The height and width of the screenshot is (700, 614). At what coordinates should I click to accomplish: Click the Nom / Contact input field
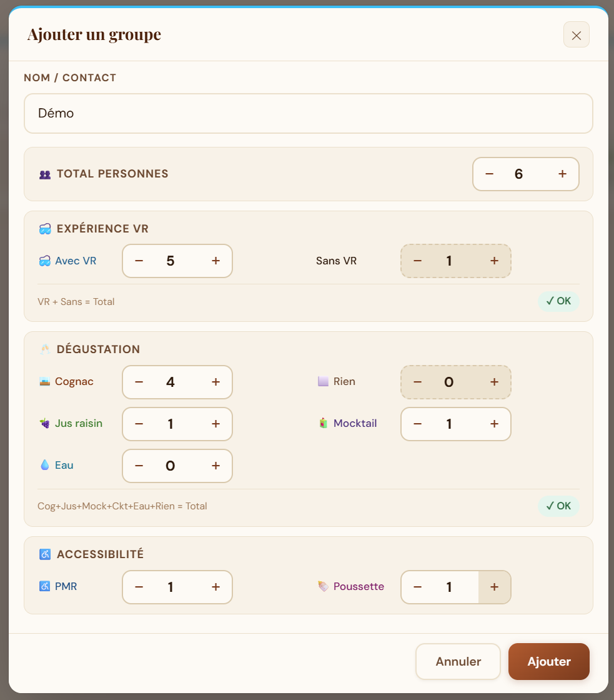(309, 113)
